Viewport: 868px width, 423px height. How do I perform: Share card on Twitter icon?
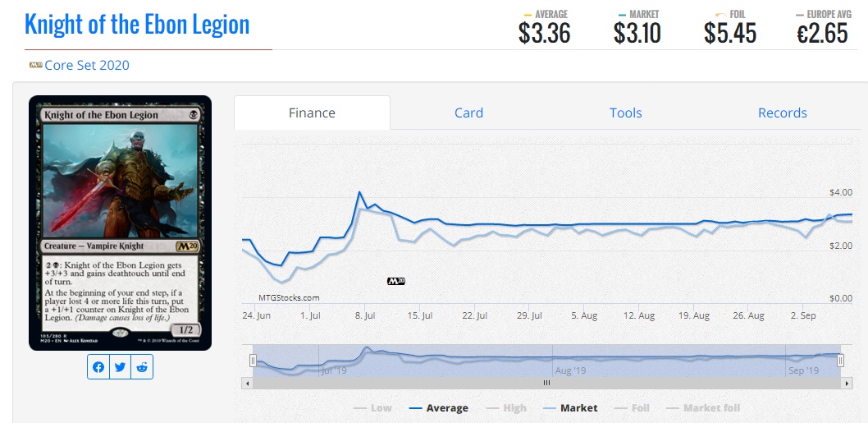pos(120,367)
